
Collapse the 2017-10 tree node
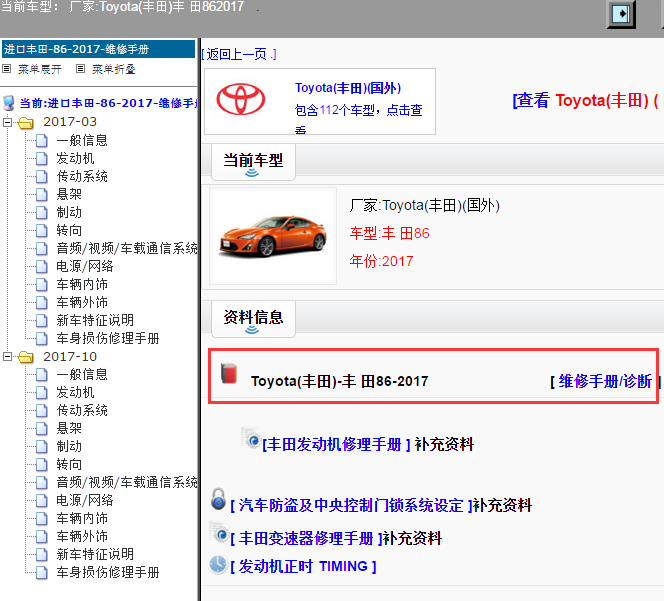[x=7, y=357]
